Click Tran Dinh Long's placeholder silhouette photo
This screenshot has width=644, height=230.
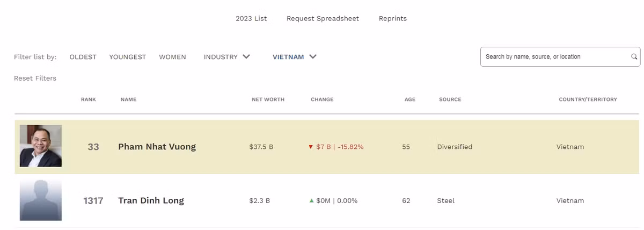41,200
